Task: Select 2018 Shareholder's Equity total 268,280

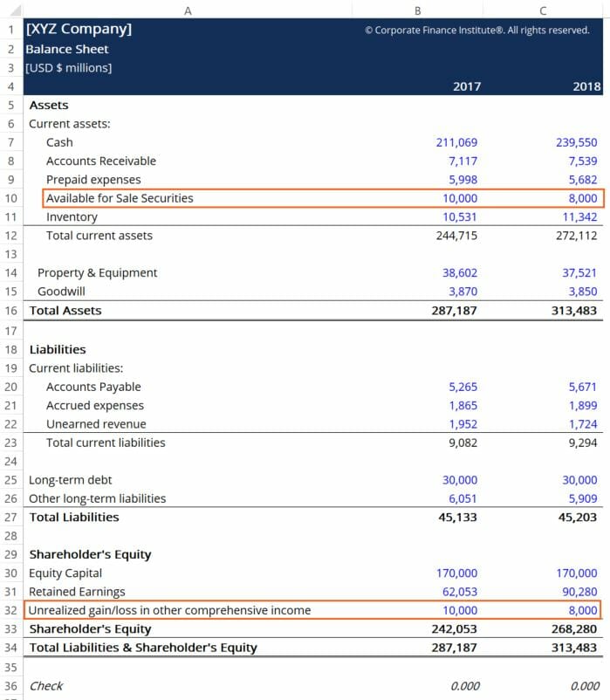Action: [x=576, y=628]
